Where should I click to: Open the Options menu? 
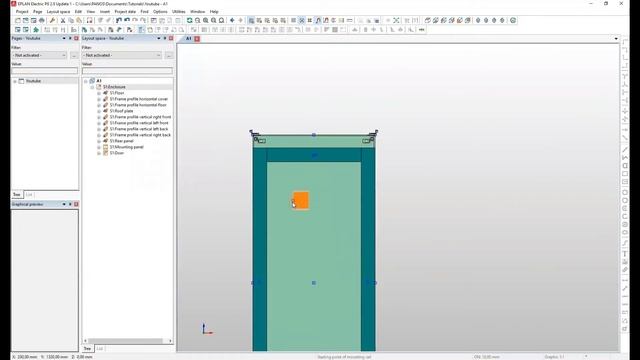(160, 11)
